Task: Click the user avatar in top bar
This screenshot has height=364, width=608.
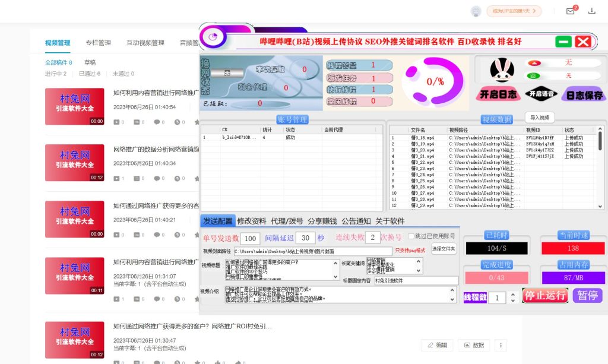Action: (475, 11)
